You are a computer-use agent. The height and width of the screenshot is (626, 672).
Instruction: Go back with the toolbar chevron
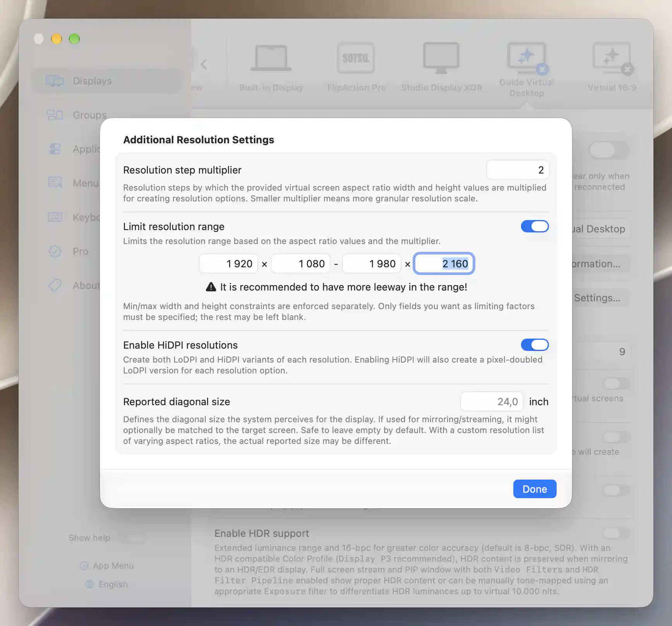pos(204,64)
